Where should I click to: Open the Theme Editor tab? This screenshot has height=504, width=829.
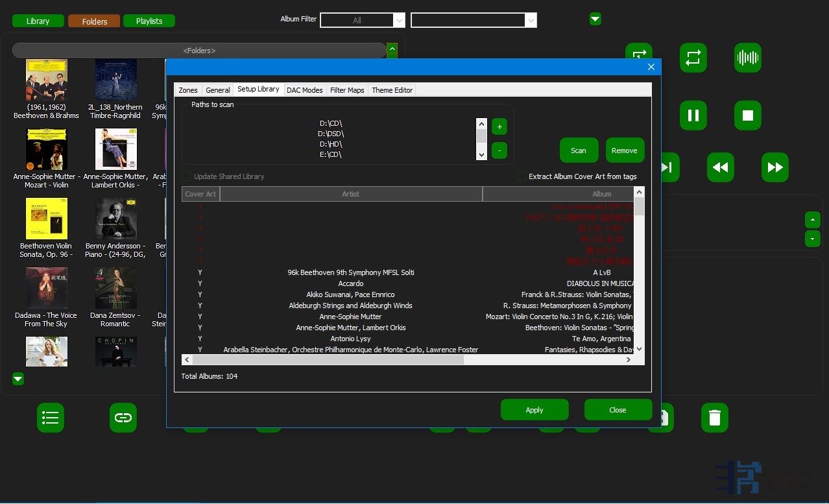point(392,90)
